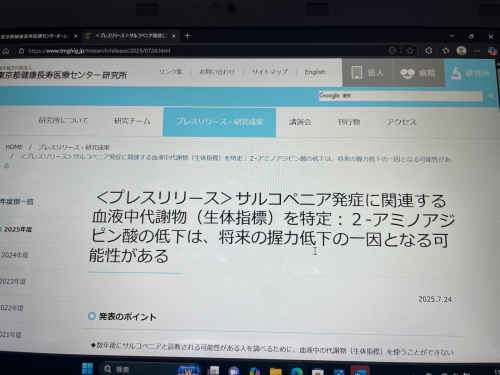Click the HOME breadcrumb link
The width and height of the screenshot is (500, 375).
coord(14,147)
